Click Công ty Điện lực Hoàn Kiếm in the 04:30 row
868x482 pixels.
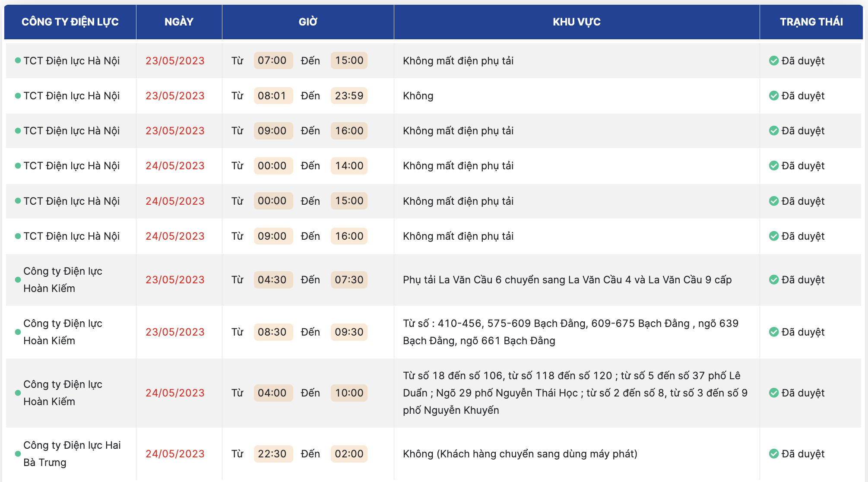63,279
